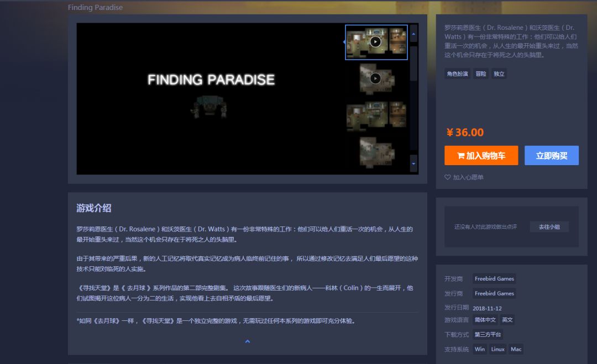Click the 第三方平台 download method tag
The image size is (597, 364).
coord(488,334)
